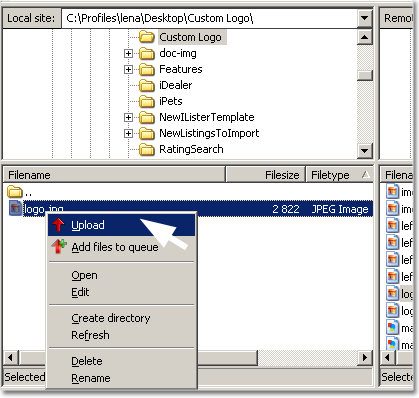Viewport: 419px width, 398px height.
Task: Click local file list scroll-left arrow
Action: point(11,358)
